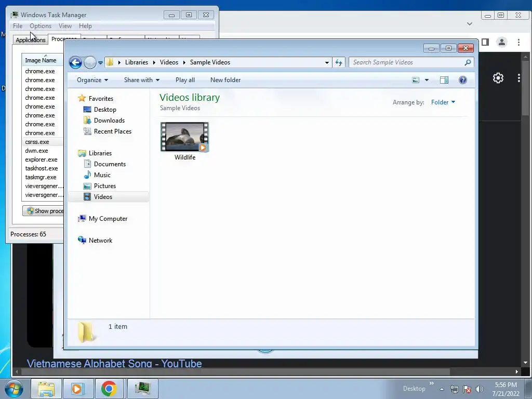
Task: Expand the Desktop toolbar chevron on taskbar
Action: pos(432,383)
